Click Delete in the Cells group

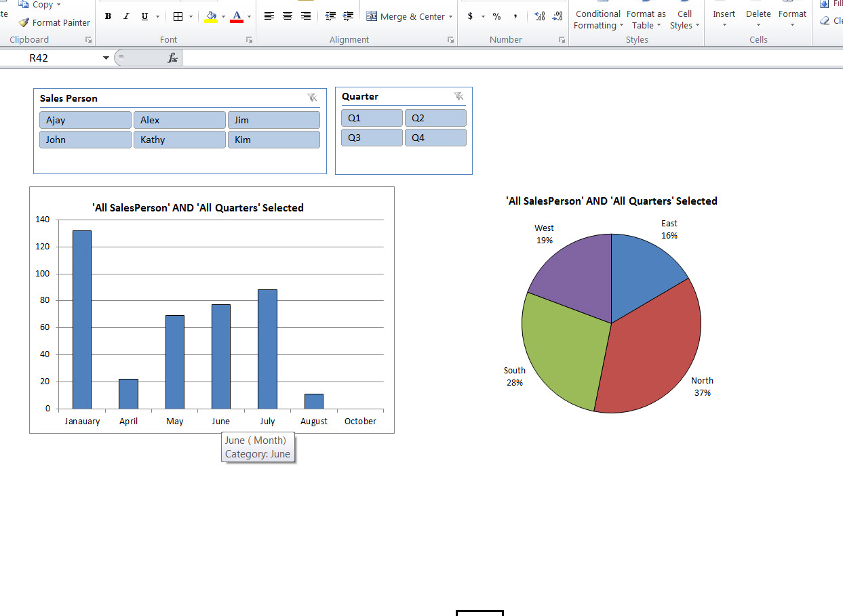point(758,20)
